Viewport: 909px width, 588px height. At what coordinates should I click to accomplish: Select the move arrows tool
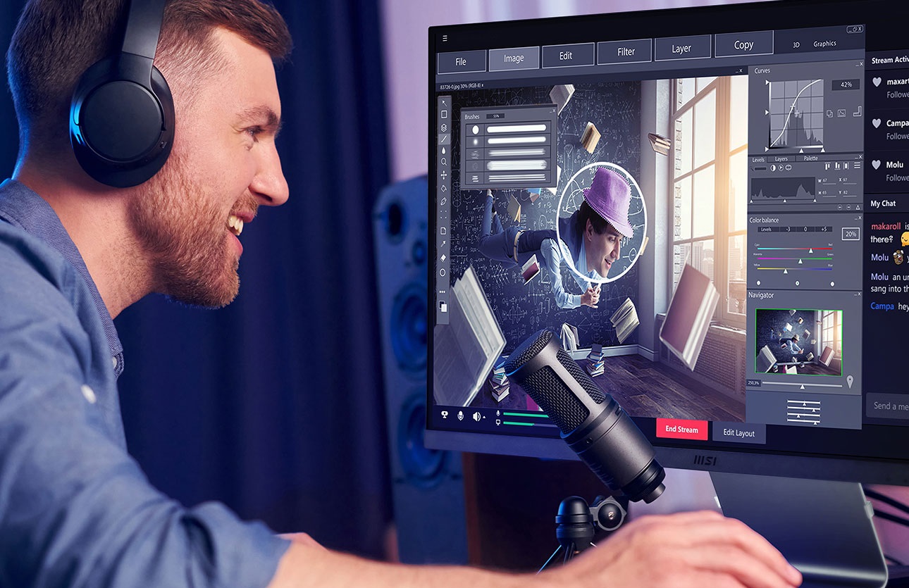(443, 175)
